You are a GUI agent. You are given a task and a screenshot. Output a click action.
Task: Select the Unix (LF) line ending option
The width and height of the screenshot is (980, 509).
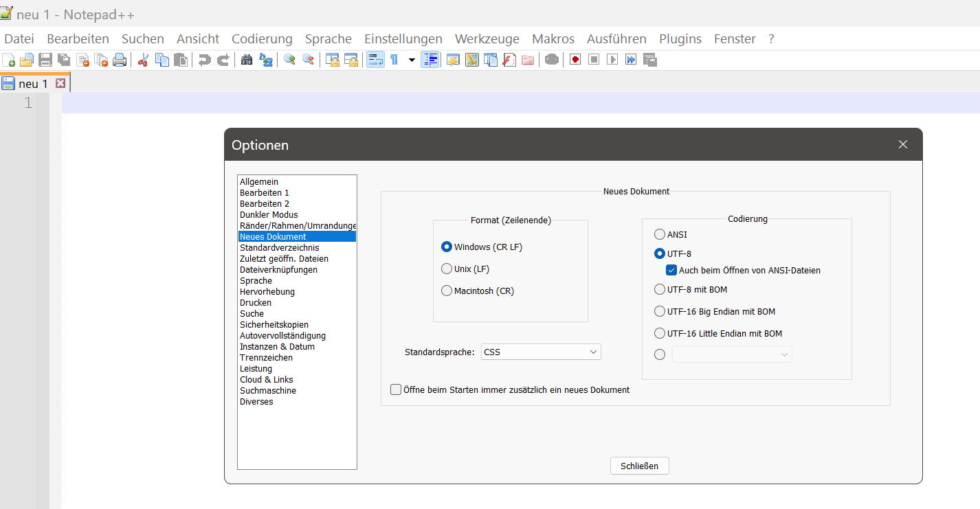(x=447, y=269)
